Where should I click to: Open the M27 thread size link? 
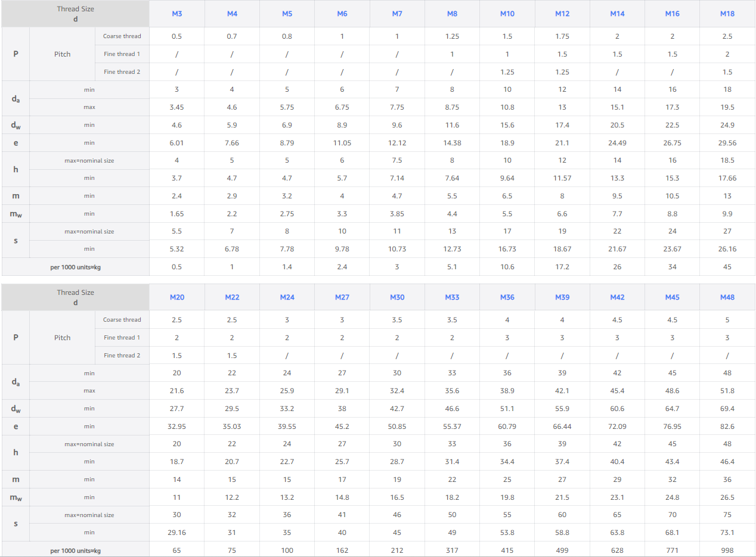(342, 297)
